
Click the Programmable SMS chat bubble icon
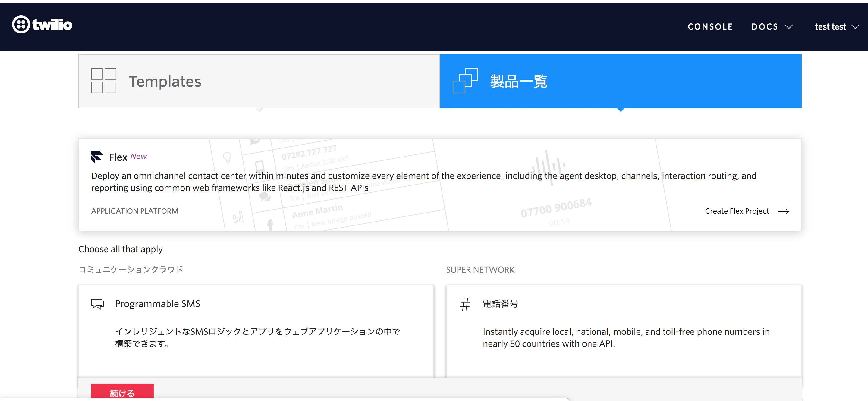(x=97, y=304)
